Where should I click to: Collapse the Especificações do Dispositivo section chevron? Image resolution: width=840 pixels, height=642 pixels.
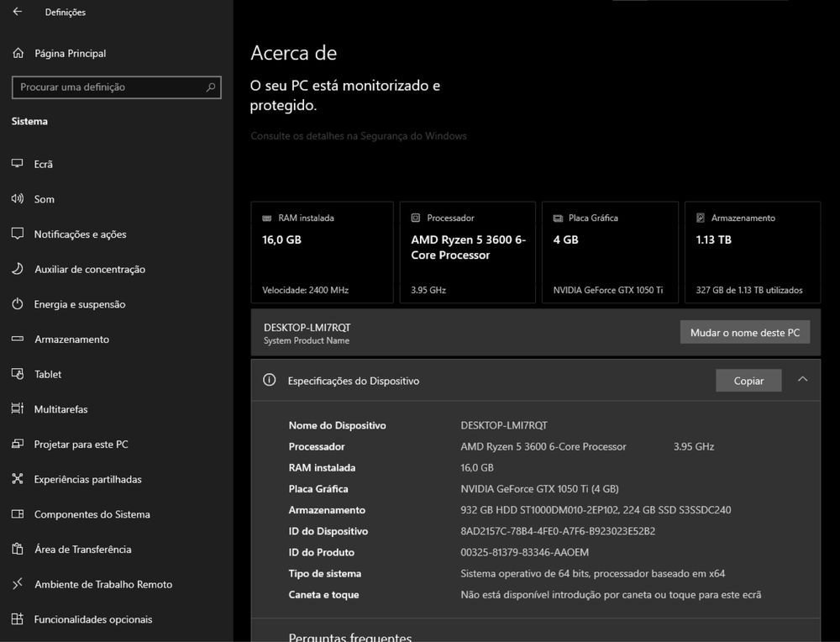point(802,380)
